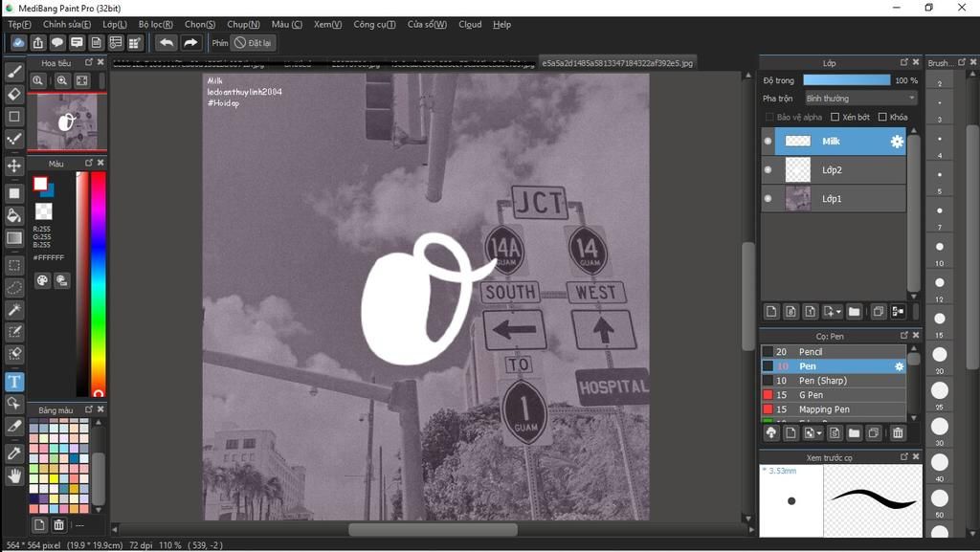Toggle visibility of Milk layer
980x552 pixels.
click(x=768, y=142)
